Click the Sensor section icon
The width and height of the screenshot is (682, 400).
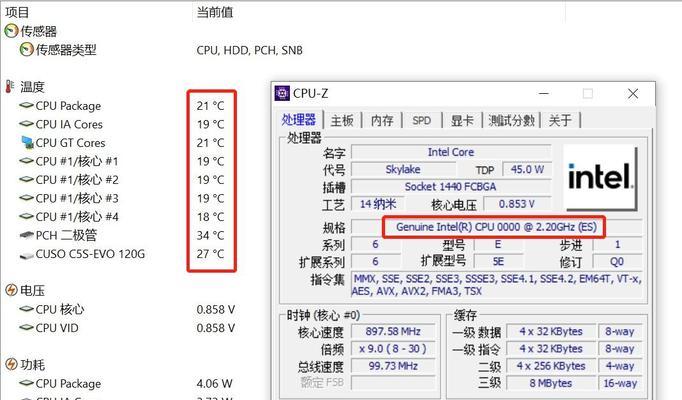(x=11, y=31)
